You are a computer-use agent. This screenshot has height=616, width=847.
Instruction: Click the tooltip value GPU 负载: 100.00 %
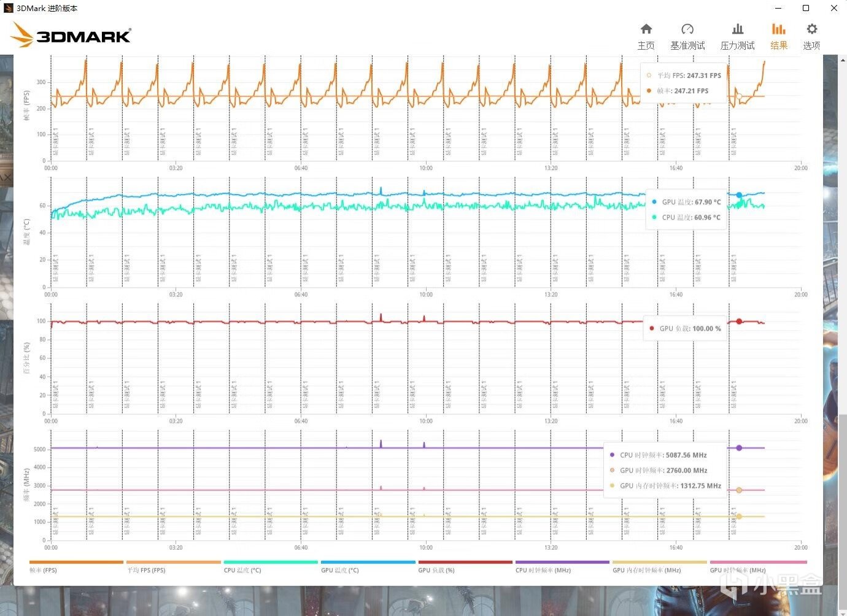click(690, 329)
